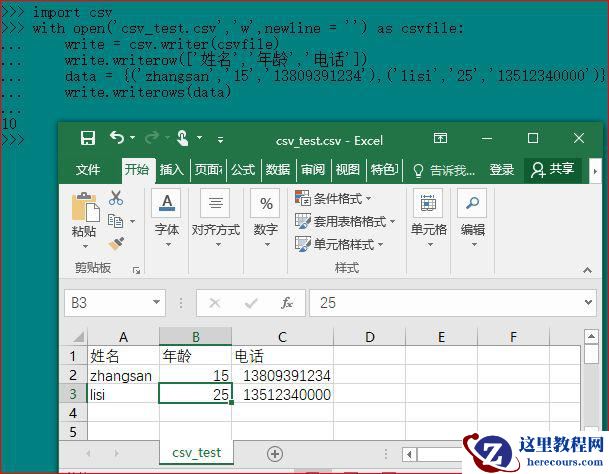Open Copy options dropdown arrow
Image resolution: width=609 pixels, height=474 pixels.
coord(132,221)
